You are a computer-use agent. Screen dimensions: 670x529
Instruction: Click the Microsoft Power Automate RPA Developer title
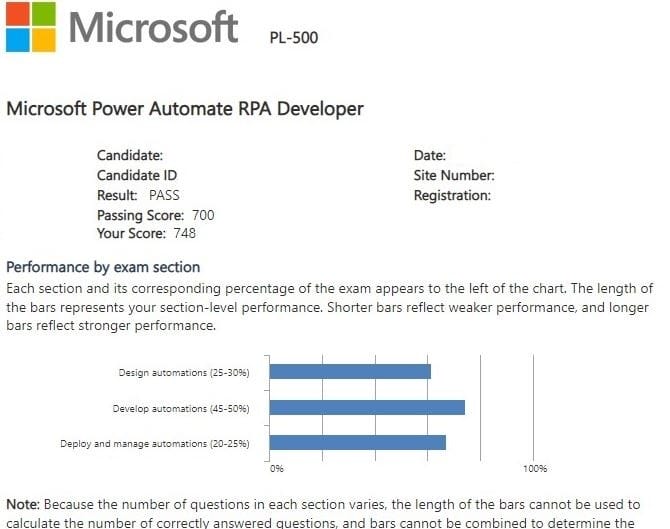[185, 108]
